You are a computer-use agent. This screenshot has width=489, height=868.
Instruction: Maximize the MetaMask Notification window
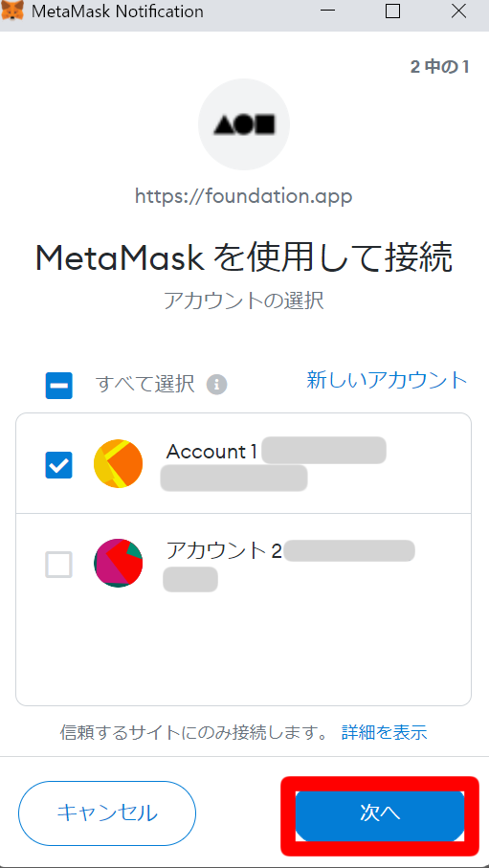(x=392, y=11)
